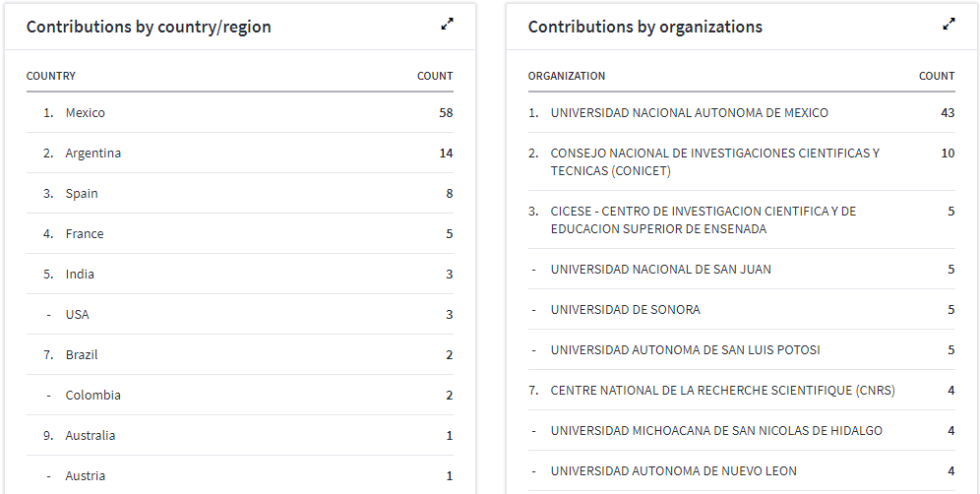Screen dimensions: 980x494
Task: Click on Spain in country list
Action: click(x=82, y=194)
